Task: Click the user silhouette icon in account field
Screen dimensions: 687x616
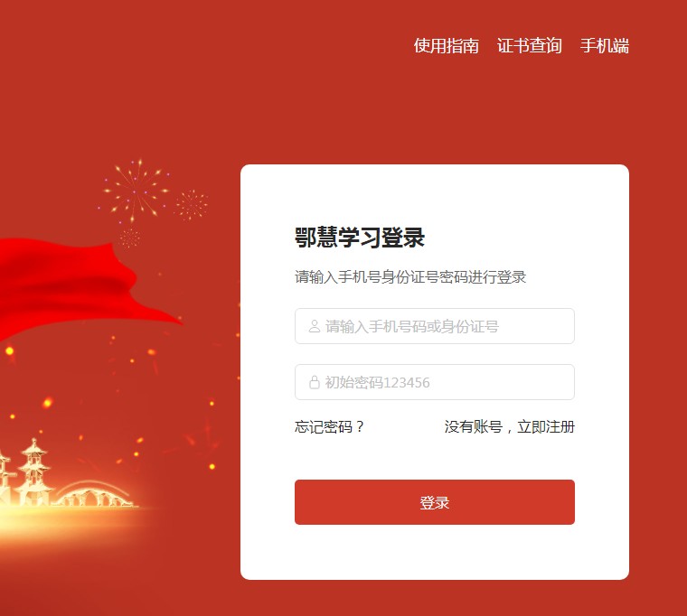Action: pyautogui.click(x=315, y=326)
